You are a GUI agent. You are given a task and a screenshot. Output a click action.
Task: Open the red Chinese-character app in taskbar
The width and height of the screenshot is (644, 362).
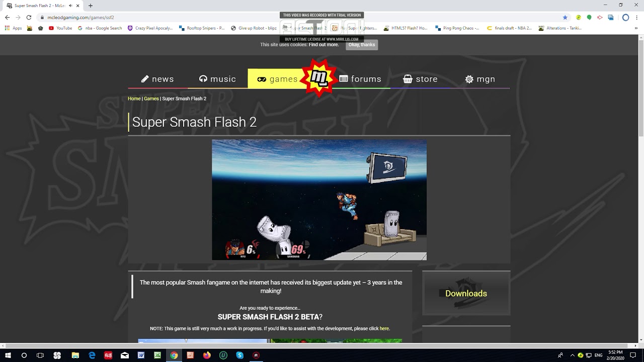(108, 355)
